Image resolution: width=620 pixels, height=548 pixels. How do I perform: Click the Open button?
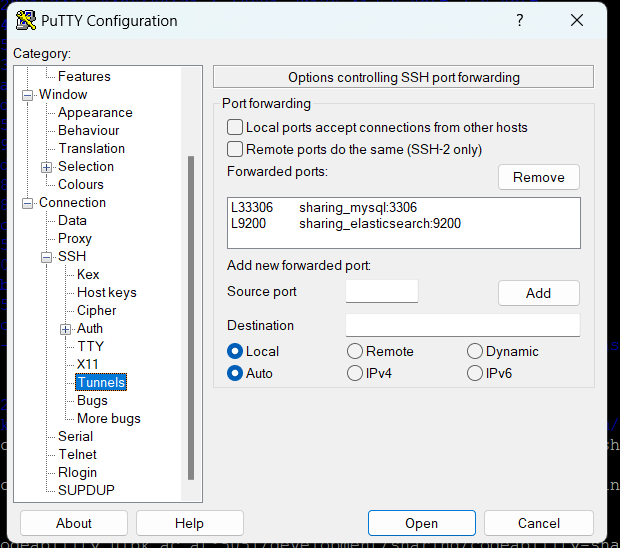click(422, 523)
